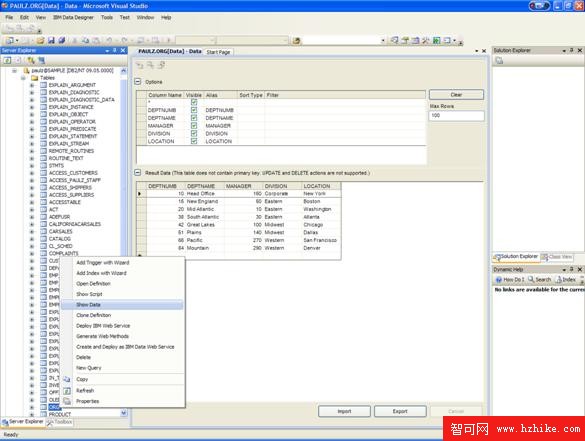Collapse the Result Data section
Screen dimensions: 585x441
138,173
